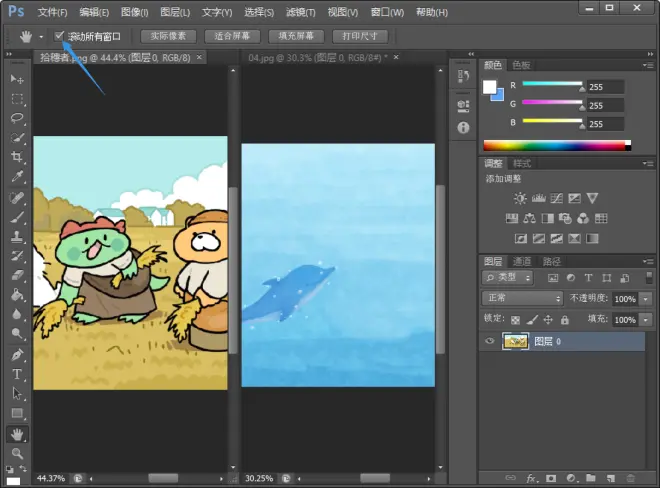The width and height of the screenshot is (660, 488).
Task: Switch to the 色板 swatches tab
Action: [521, 65]
